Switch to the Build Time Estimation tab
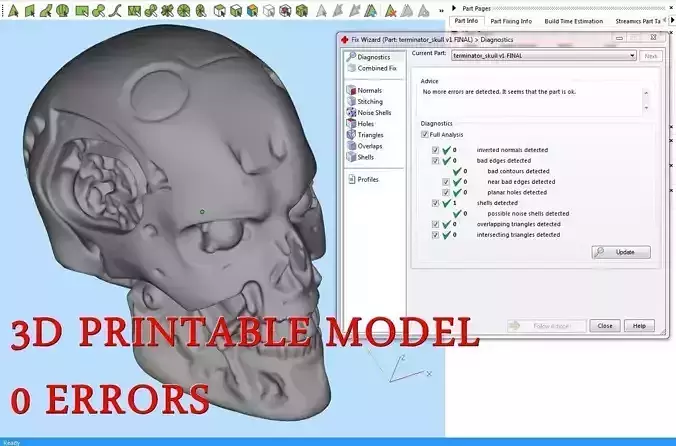Screen dimensions: 676x446 coord(573,21)
